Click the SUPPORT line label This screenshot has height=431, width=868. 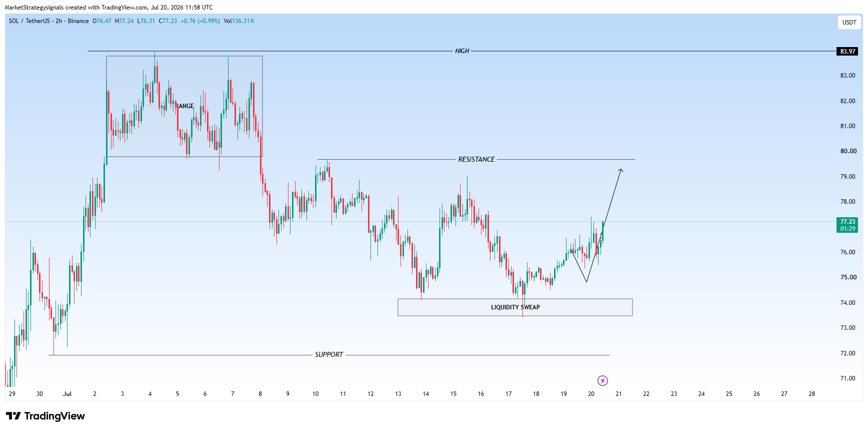coord(329,354)
